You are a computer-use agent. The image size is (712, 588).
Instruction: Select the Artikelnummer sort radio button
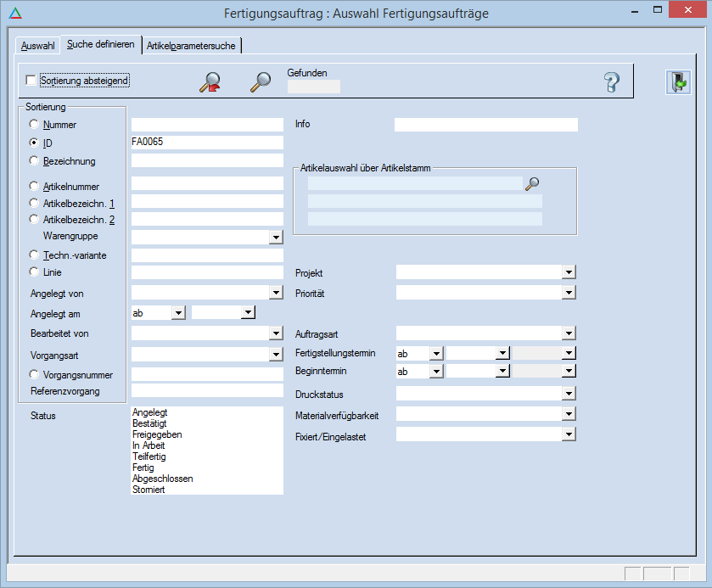[x=34, y=186]
